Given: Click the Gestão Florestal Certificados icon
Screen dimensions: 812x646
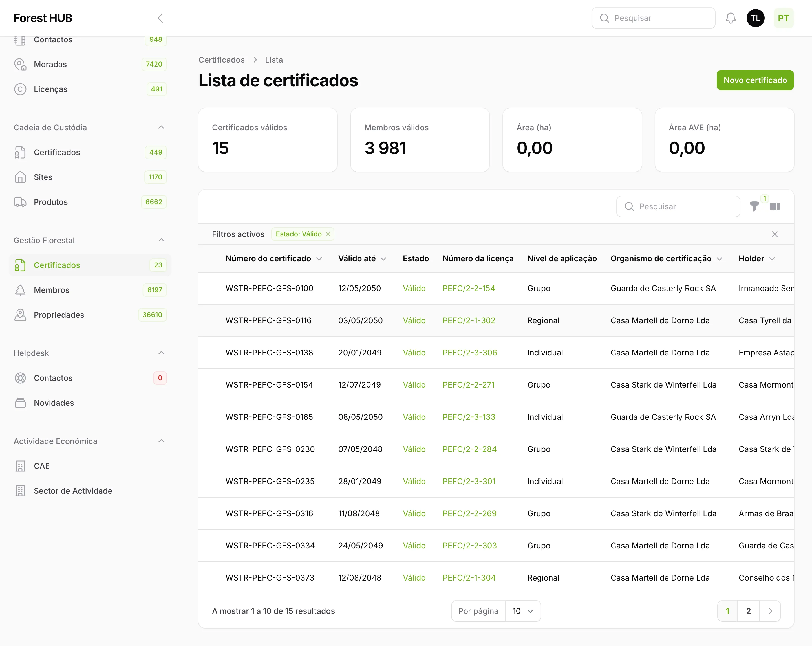Looking at the screenshot, I should pyautogui.click(x=20, y=265).
